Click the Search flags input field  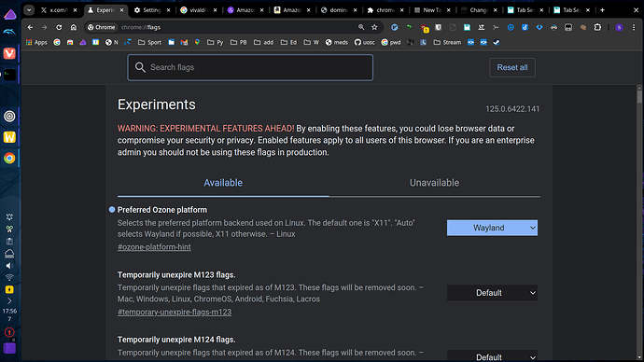click(x=250, y=67)
